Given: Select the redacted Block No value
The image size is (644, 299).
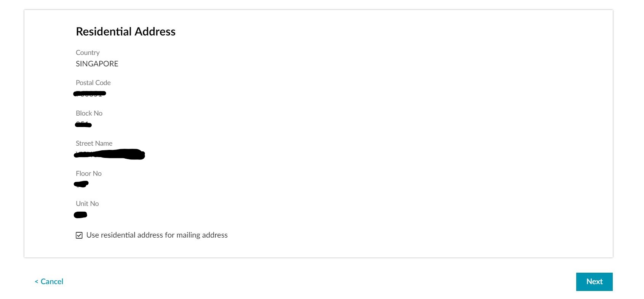Looking at the screenshot, I should [x=83, y=124].
